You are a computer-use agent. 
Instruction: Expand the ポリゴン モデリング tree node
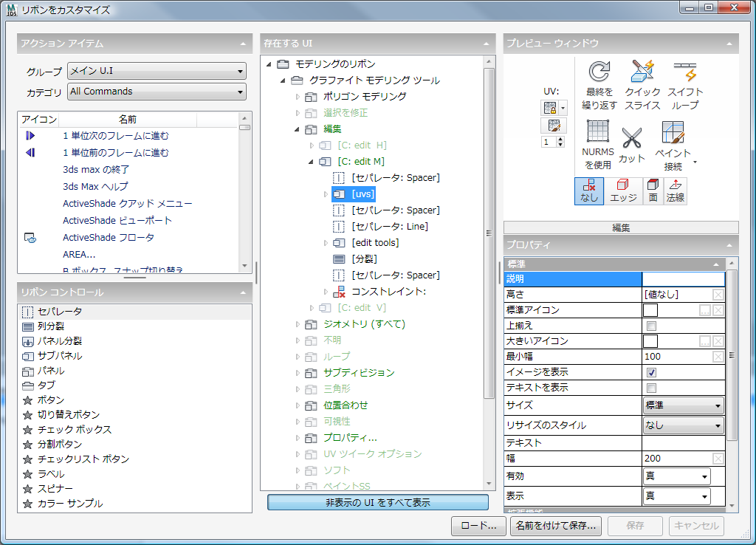click(x=298, y=97)
